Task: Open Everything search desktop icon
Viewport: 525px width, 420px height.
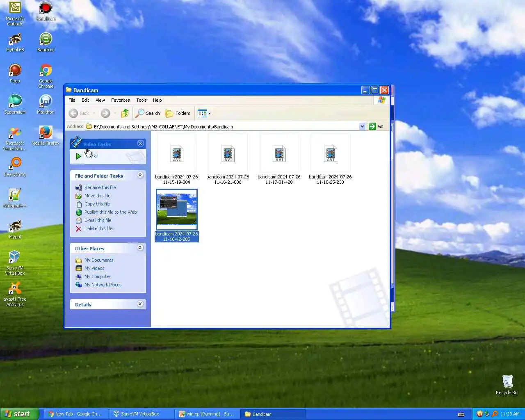Action: [x=15, y=167]
